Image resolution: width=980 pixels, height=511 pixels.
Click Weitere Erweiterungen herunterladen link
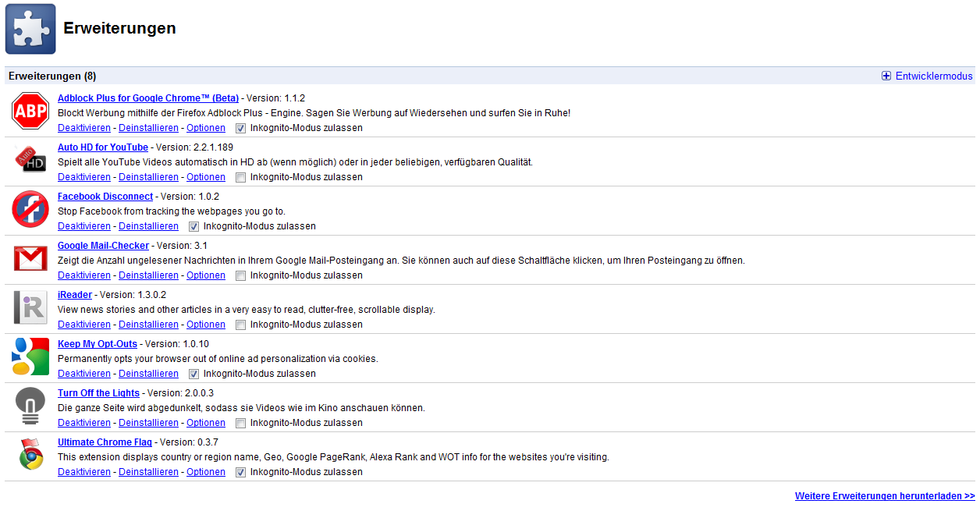885,496
